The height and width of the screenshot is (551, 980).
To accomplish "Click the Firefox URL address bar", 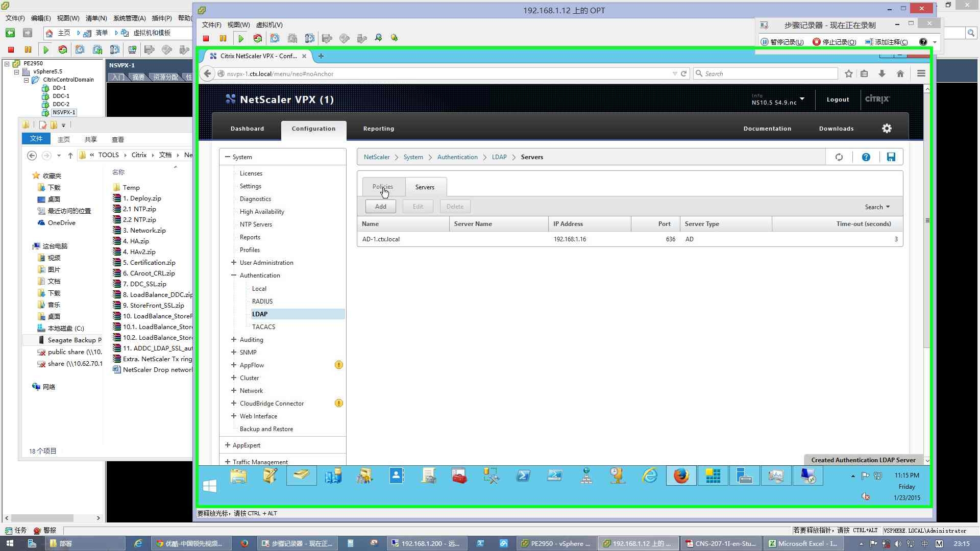I will (x=444, y=73).
